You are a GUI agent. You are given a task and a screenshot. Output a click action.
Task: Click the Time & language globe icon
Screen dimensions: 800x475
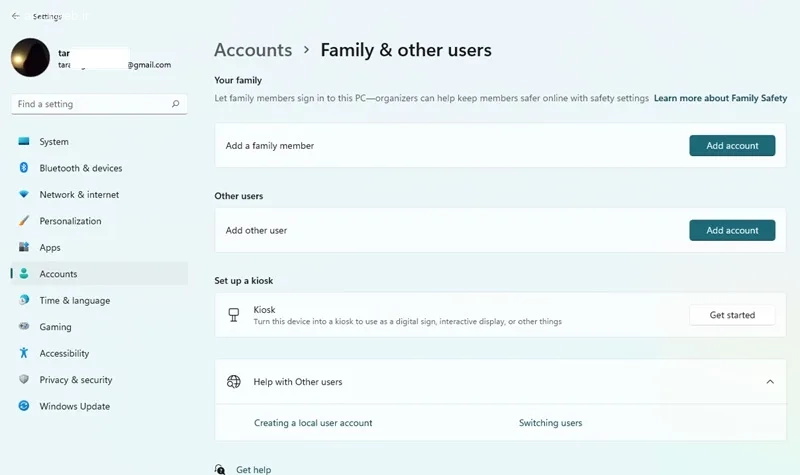point(24,300)
